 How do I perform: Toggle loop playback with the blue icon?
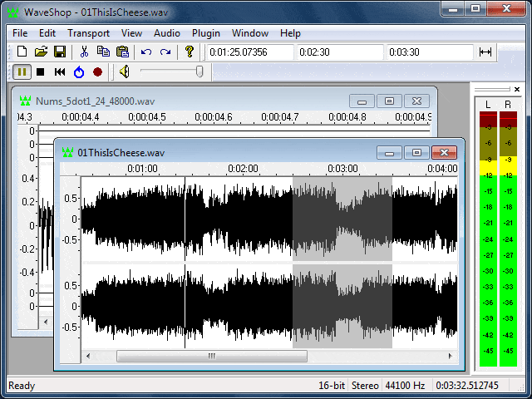pos(79,72)
